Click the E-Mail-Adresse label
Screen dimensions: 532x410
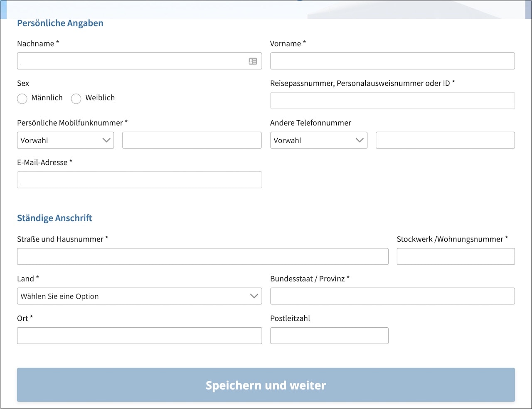pyautogui.click(x=44, y=163)
